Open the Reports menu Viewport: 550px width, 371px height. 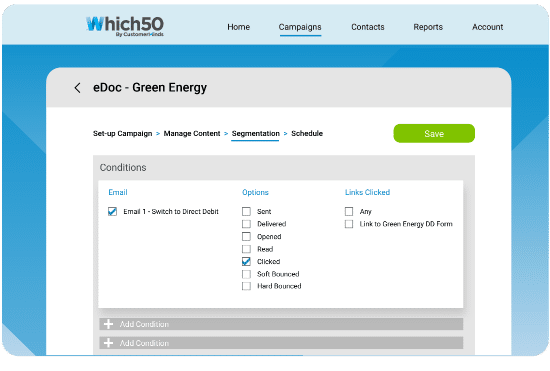pyautogui.click(x=428, y=27)
